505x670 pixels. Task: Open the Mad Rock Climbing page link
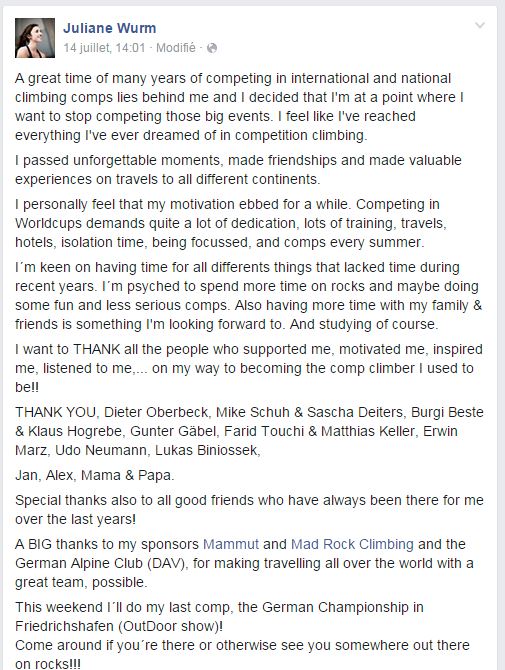352,544
